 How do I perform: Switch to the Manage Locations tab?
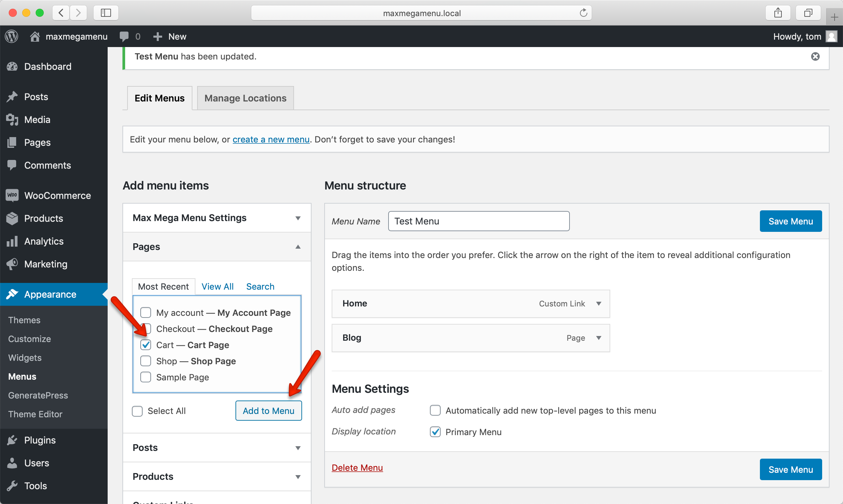[245, 98]
